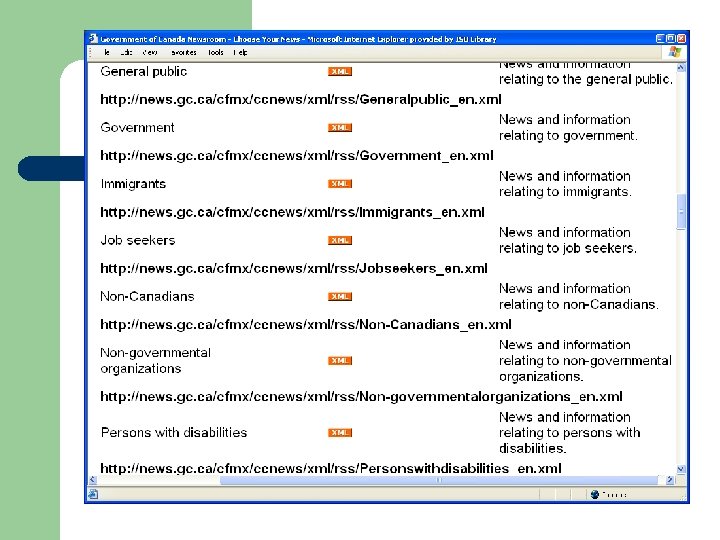Click the vertical scrollbar thumb
Viewport: 720px width, 540px height.
[x=681, y=212]
